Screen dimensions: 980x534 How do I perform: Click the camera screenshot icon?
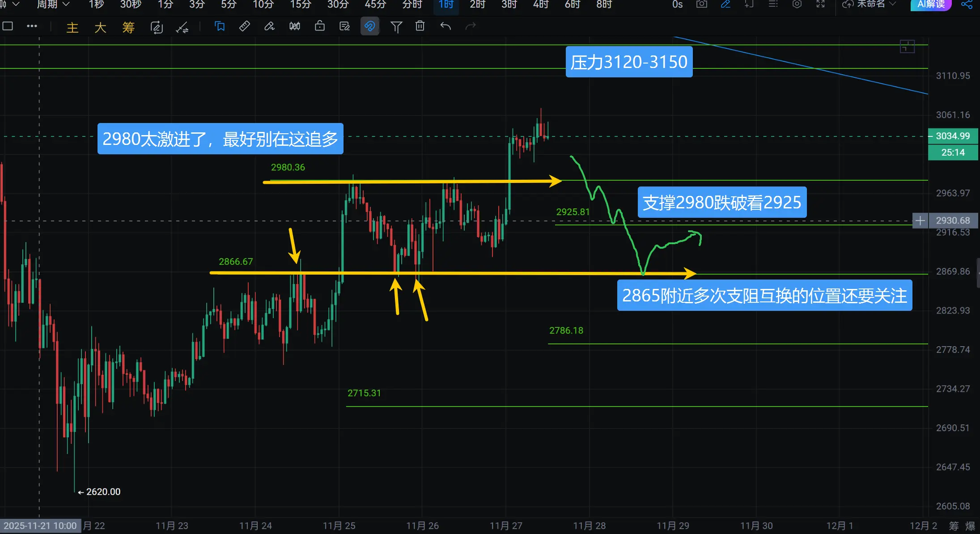click(701, 4)
